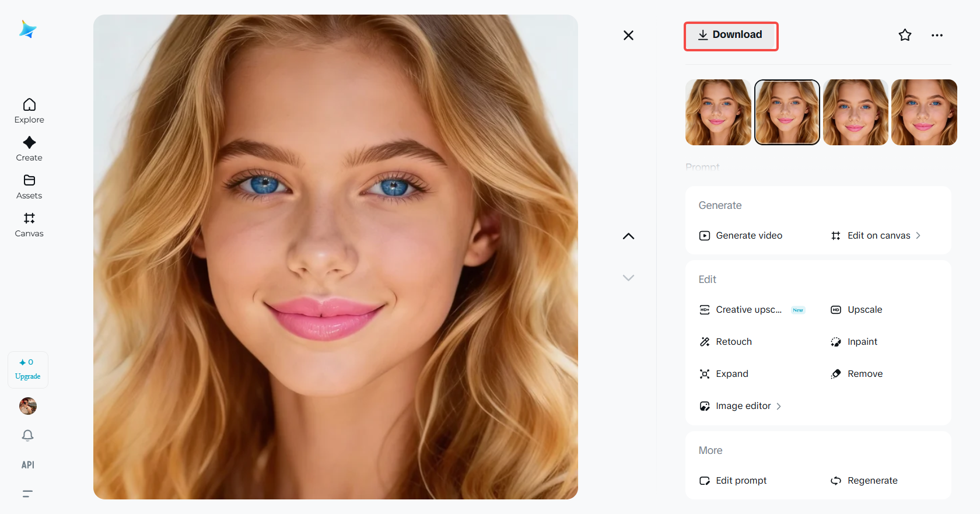The width and height of the screenshot is (980, 514).
Task: Open Edit on canvas
Action: [x=876, y=236]
